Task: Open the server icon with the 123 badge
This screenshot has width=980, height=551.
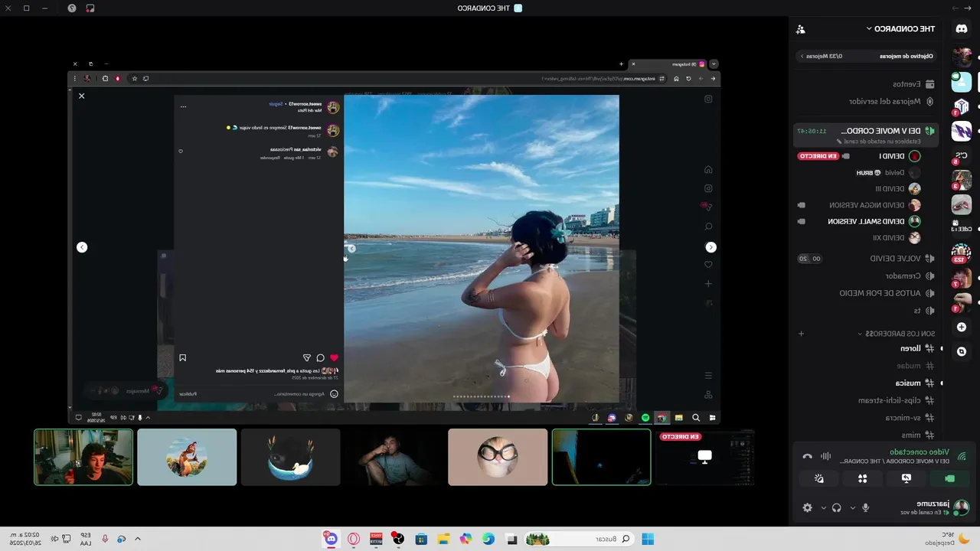Action: 962,253
